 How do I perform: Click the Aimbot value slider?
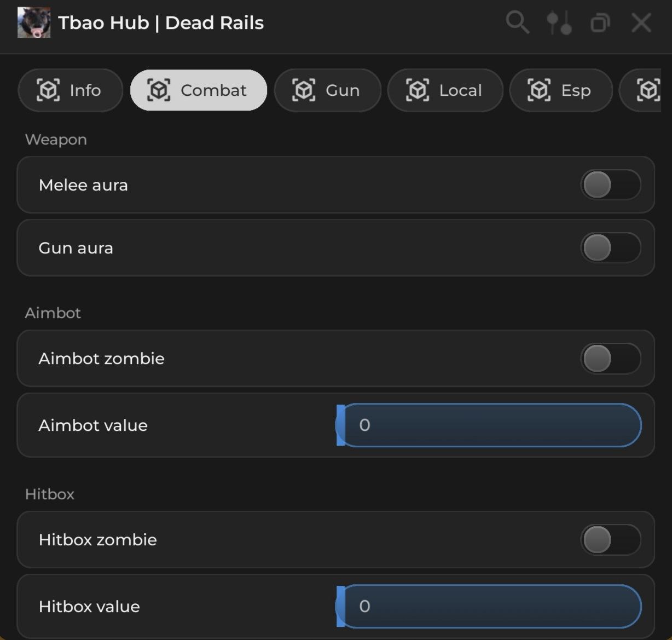[x=489, y=425]
